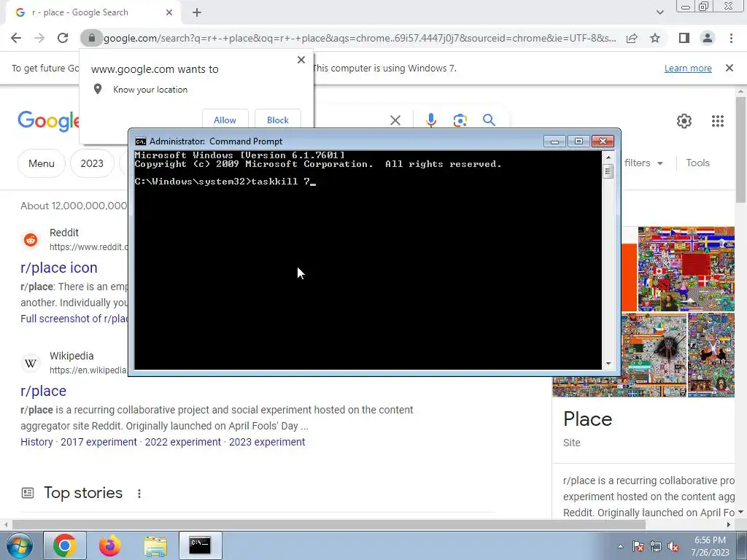Open the bottom-middle r/place image thumbnail
747x560 pixels.
click(x=654, y=355)
